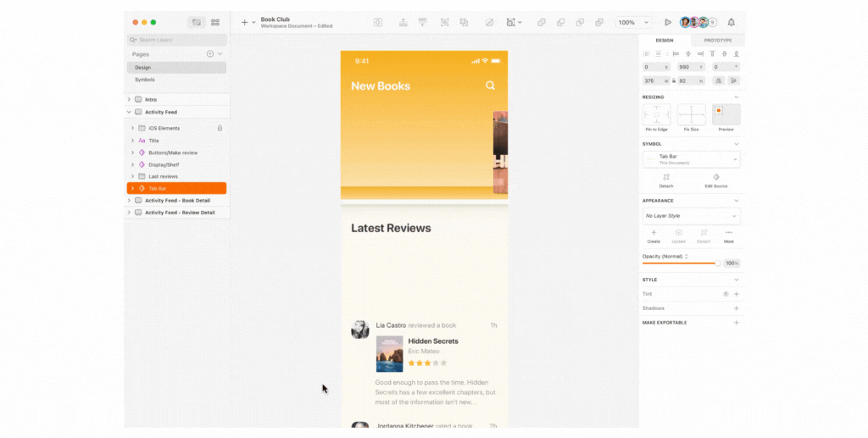Expand the Last reviews group
The height and width of the screenshot is (438, 868).
click(x=132, y=176)
